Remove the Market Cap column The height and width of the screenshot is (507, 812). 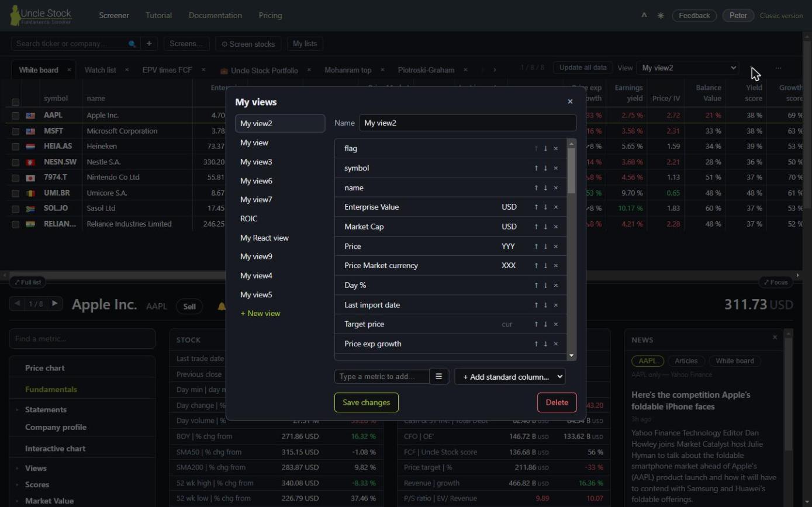(555, 227)
